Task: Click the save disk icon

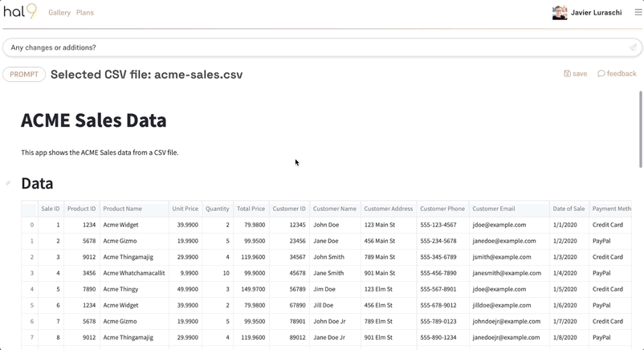Action: coord(567,74)
